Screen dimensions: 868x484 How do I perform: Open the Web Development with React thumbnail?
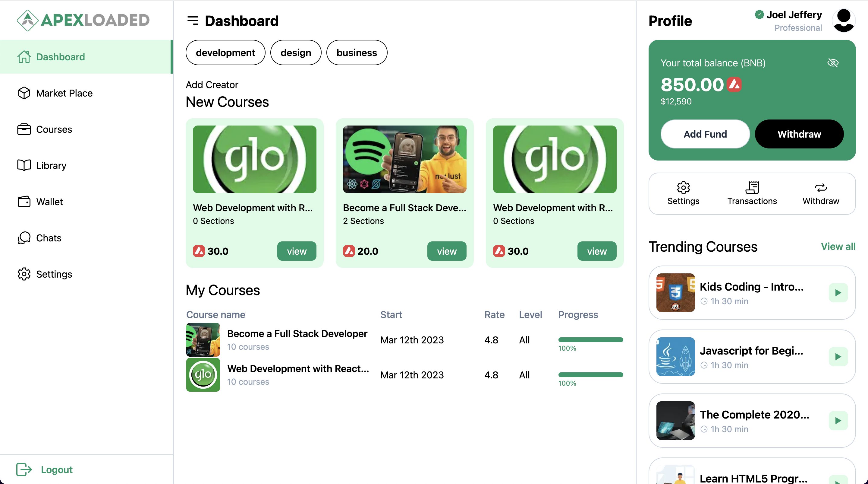(x=203, y=374)
